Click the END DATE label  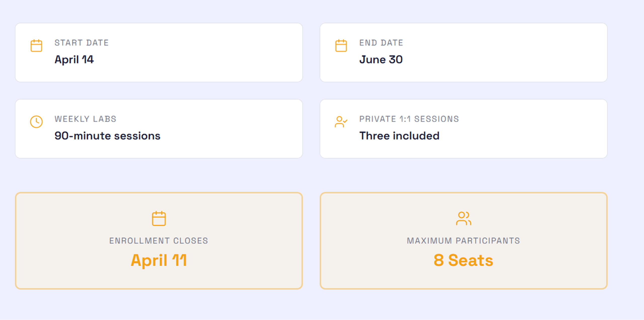point(381,43)
